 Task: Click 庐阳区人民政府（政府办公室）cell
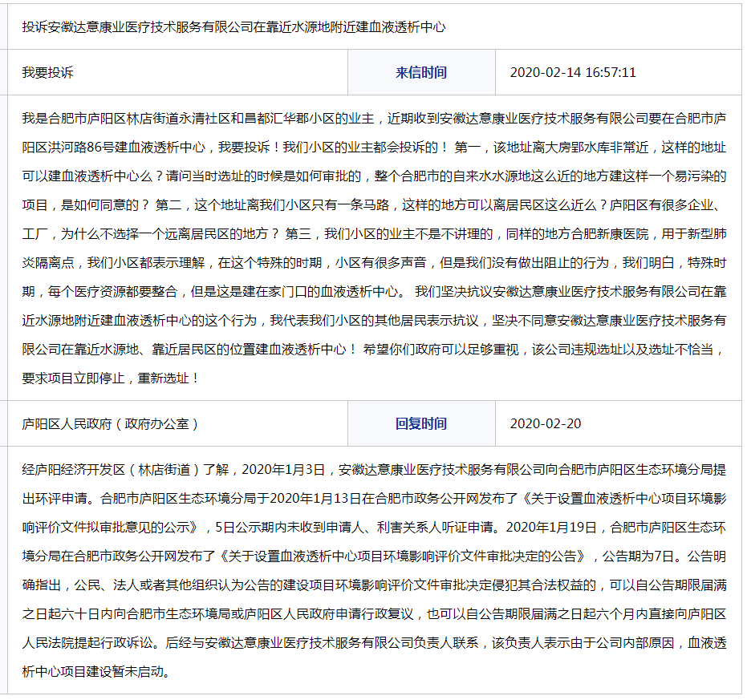177,423
